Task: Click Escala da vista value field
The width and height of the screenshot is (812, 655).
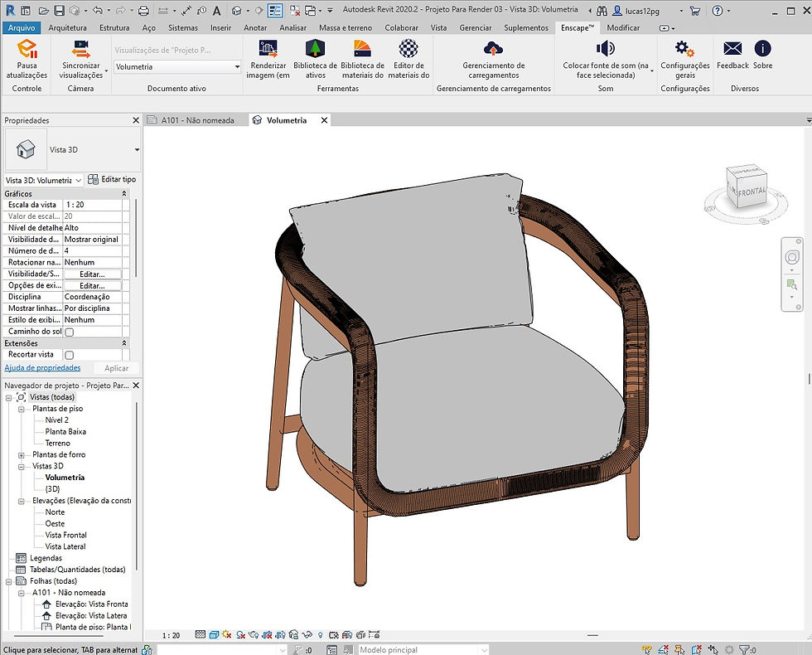Action: click(x=93, y=206)
